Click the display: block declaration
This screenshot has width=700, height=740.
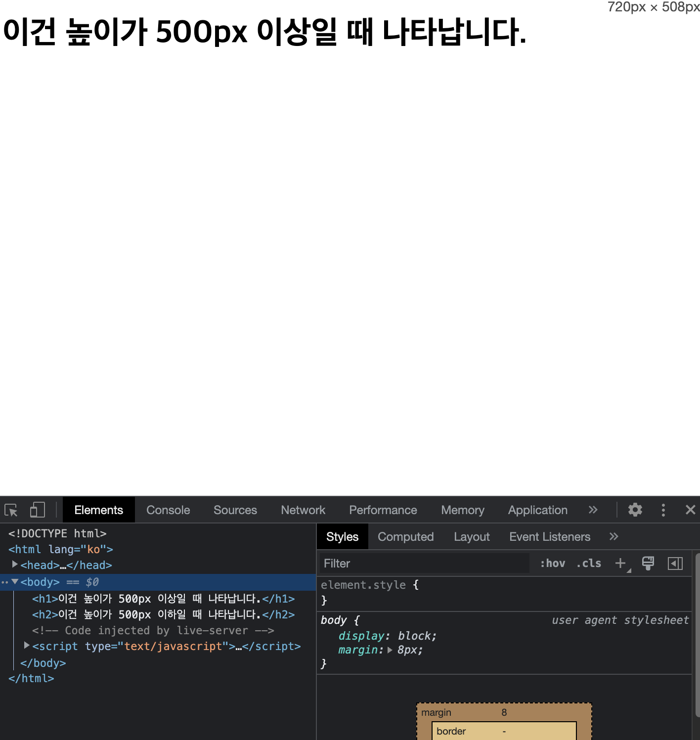tap(388, 636)
